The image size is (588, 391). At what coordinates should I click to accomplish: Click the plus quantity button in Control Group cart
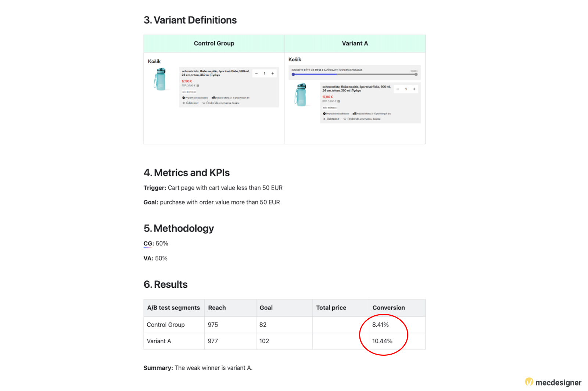click(273, 73)
